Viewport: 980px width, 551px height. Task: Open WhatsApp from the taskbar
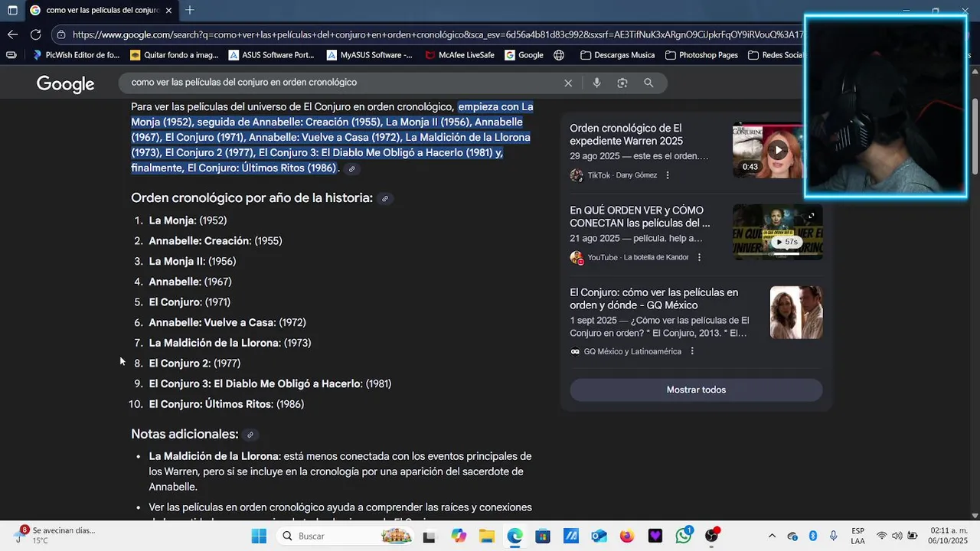[x=684, y=536]
